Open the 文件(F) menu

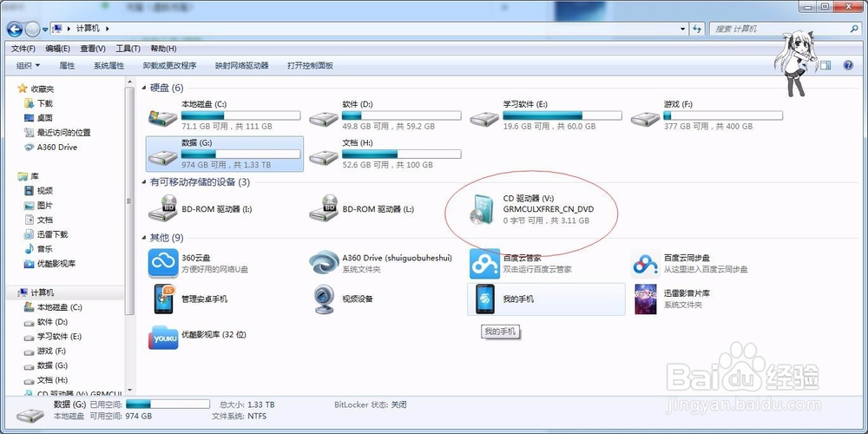click(23, 49)
